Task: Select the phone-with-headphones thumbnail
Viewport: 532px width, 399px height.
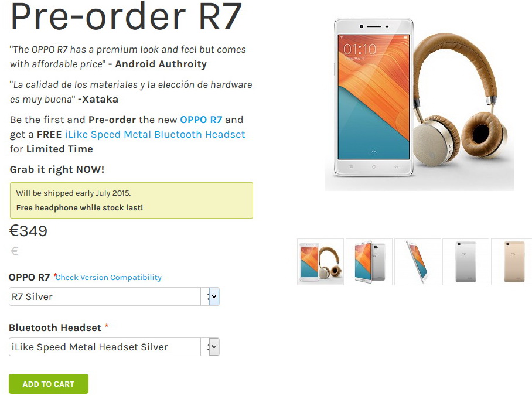Action: tap(320, 262)
